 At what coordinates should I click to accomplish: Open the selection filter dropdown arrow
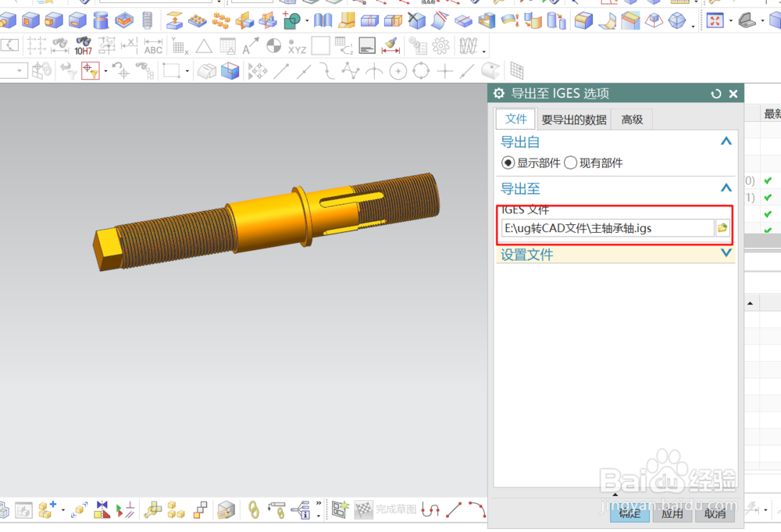tap(105, 71)
